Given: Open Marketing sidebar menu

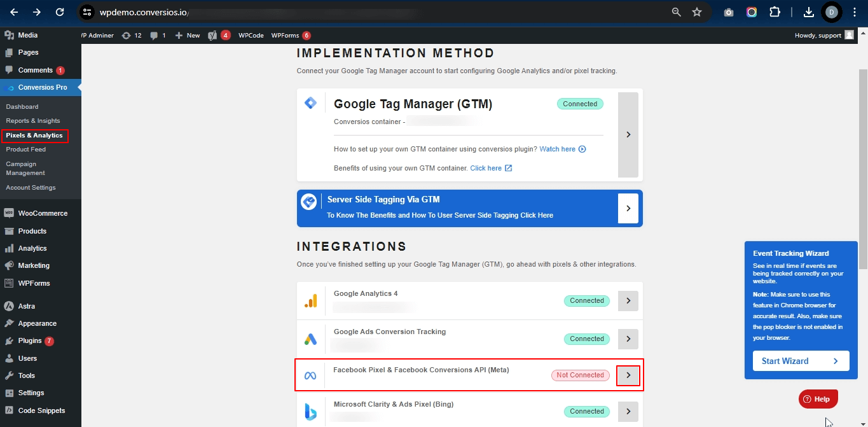Looking at the screenshot, I should (x=41, y=265).
